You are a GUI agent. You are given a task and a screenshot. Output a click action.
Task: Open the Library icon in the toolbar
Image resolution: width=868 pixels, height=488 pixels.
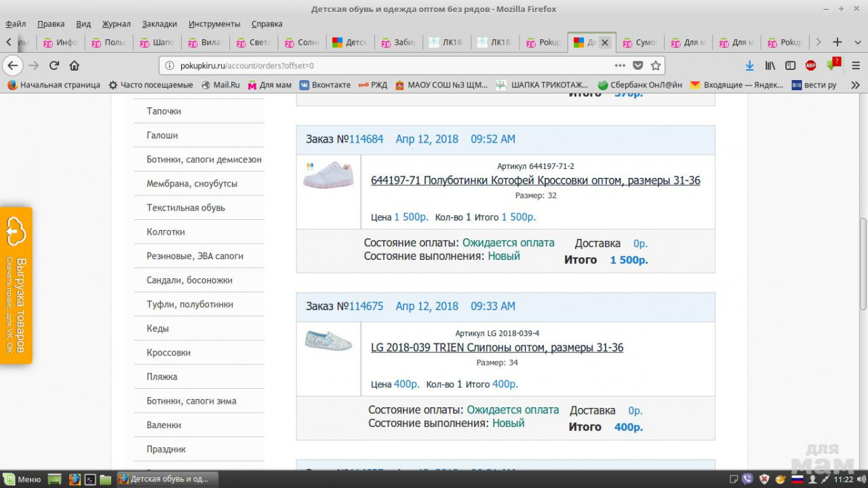click(x=770, y=66)
